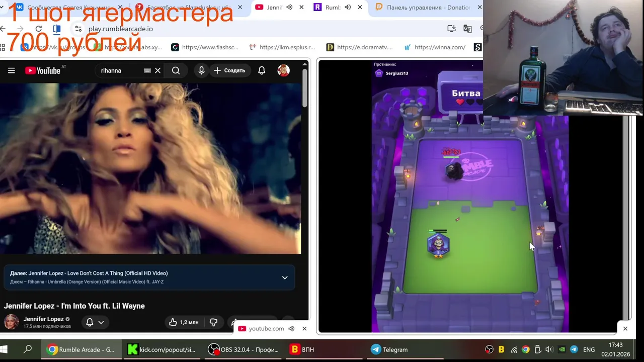Open Jennifer Lopez channel avatar
Image resolution: width=644 pixels, height=362 pixels.
click(12, 322)
